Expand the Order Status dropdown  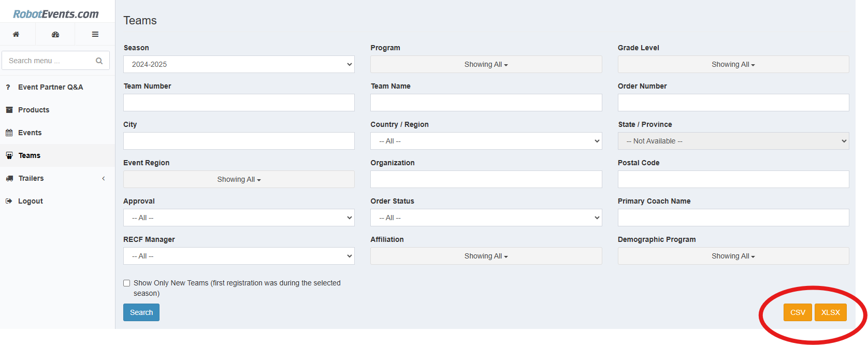485,217
